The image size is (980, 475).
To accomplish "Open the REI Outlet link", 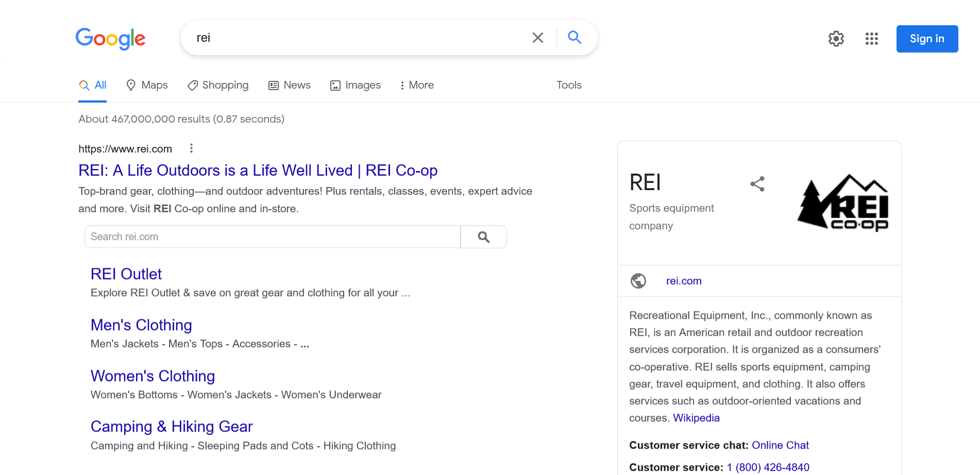I will point(126,274).
